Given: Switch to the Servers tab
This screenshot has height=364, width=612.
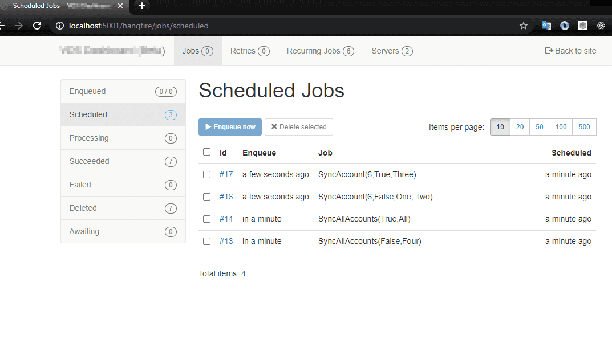Looking at the screenshot, I should pyautogui.click(x=392, y=51).
